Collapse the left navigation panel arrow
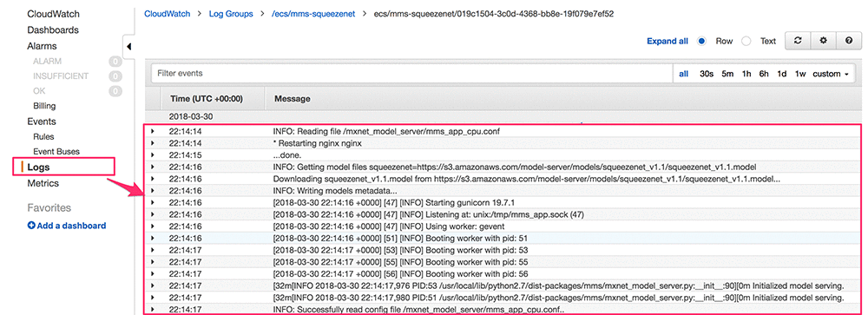 [x=128, y=47]
